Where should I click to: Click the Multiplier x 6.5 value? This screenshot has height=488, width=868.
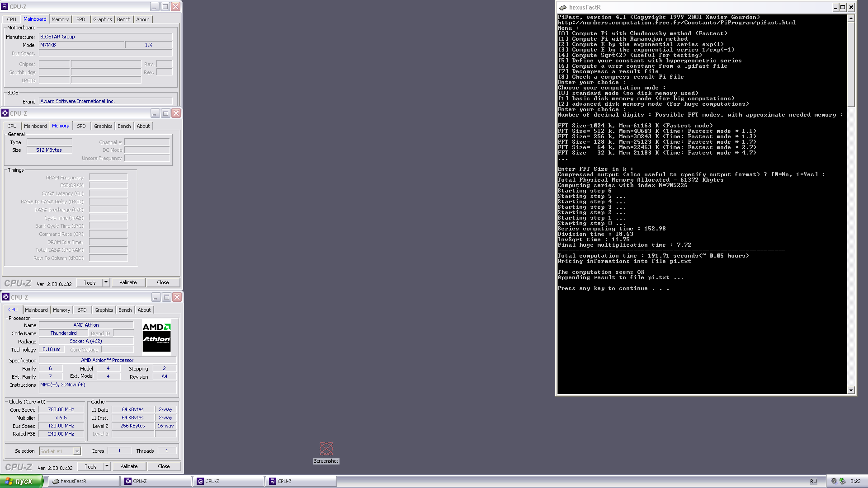pyautogui.click(x=61, y=418)
